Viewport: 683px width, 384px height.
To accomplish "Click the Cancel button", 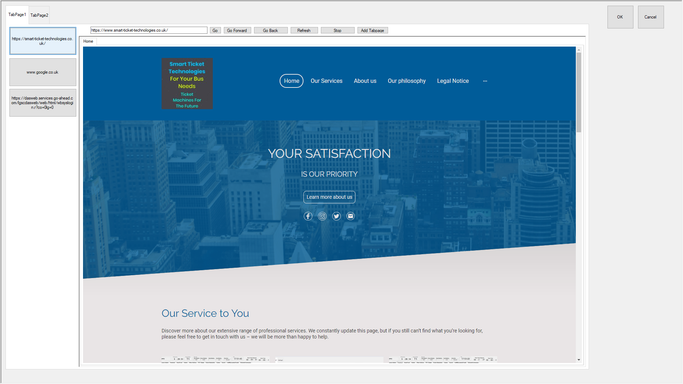I will click(651, 17).
